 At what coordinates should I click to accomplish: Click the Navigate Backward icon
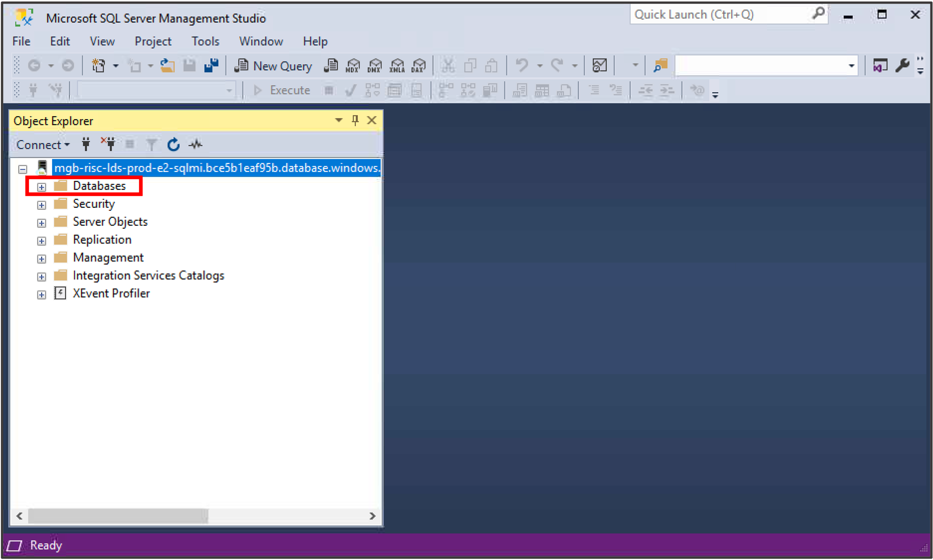pos(34,66)
